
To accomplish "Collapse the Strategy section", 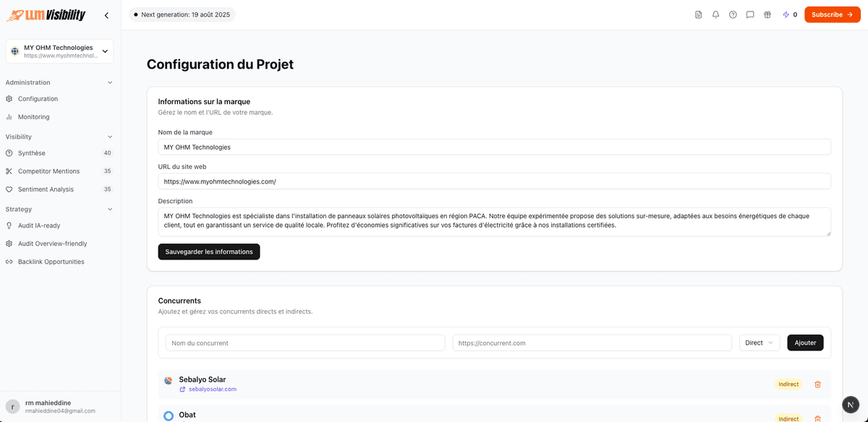I will coord(110,209).
